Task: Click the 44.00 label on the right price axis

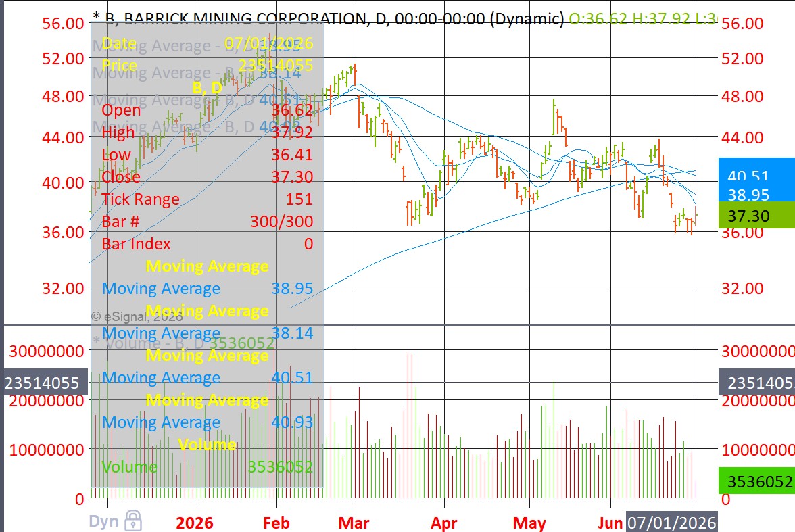Action: tap(742, 137)
